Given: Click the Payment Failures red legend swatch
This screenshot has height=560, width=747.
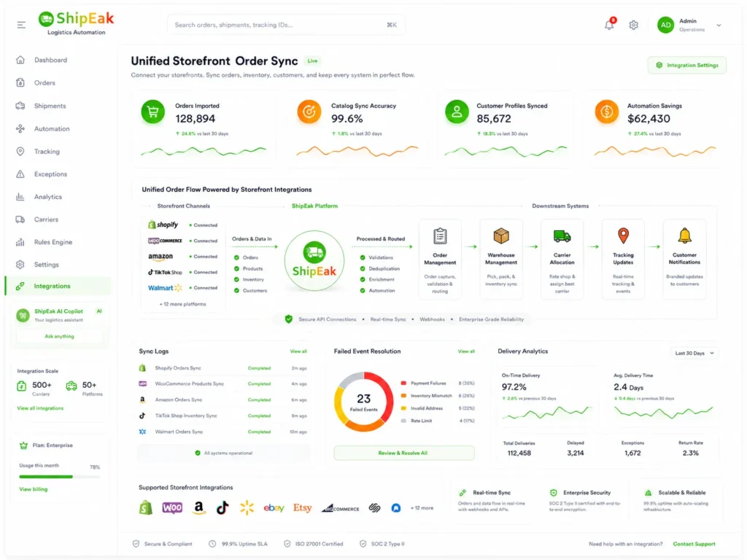Looking at the screenshot, I should [x=403, y=383].
